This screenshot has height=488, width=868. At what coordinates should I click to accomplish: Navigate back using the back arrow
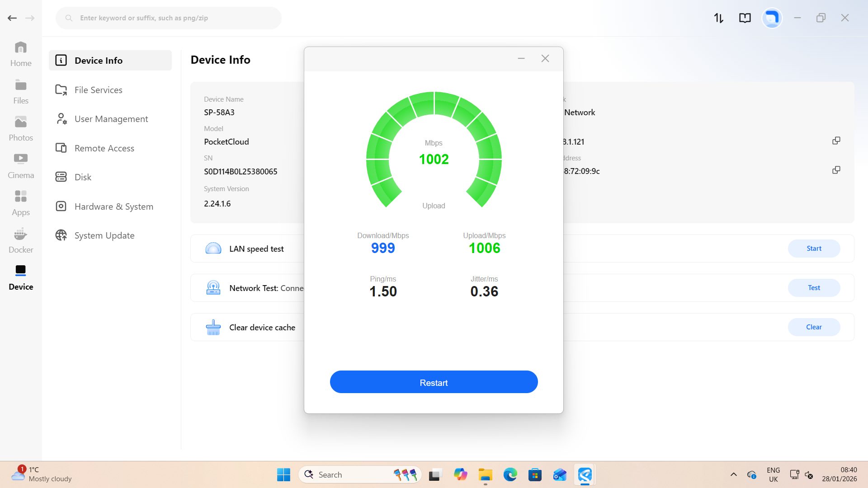12,18
